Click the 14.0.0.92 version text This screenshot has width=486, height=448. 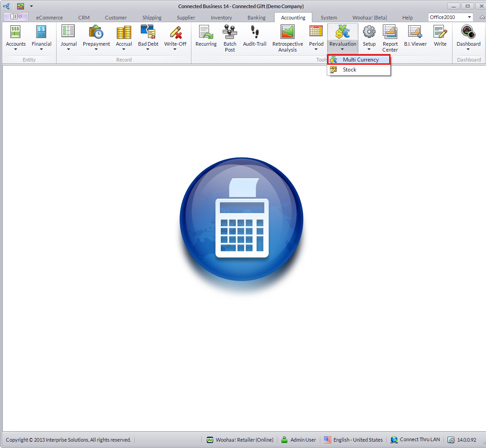(467, 440)
